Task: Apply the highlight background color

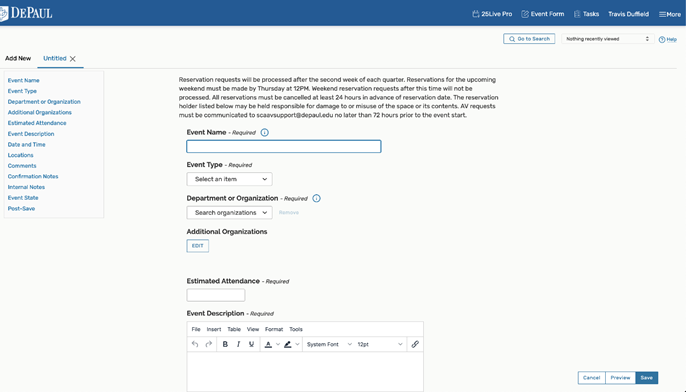Action: tap(288, 345)
